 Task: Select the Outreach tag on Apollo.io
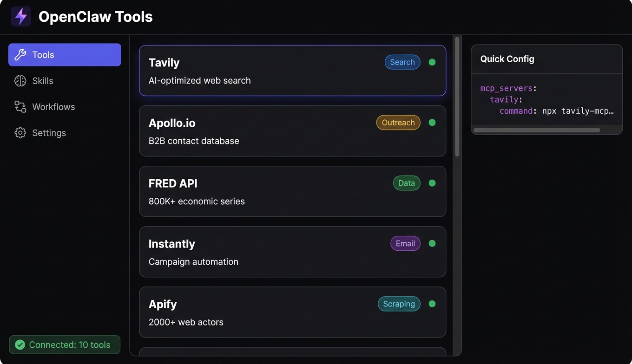398,123
